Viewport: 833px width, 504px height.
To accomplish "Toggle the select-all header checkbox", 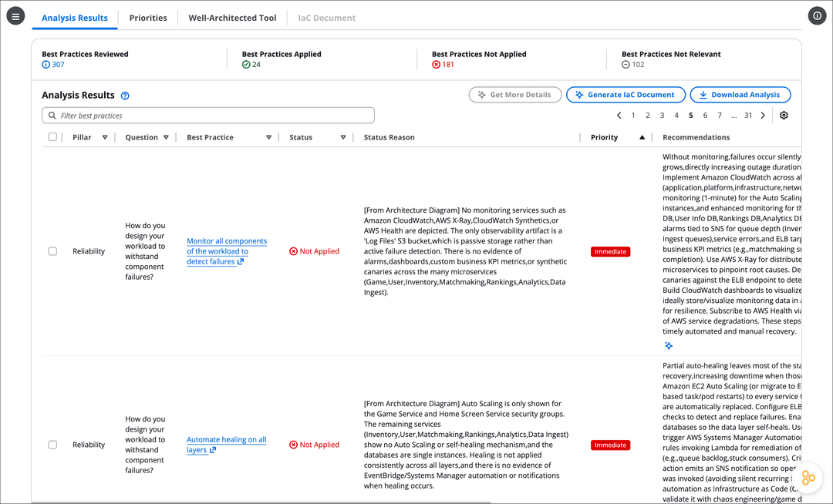I will tap(52, 137).
